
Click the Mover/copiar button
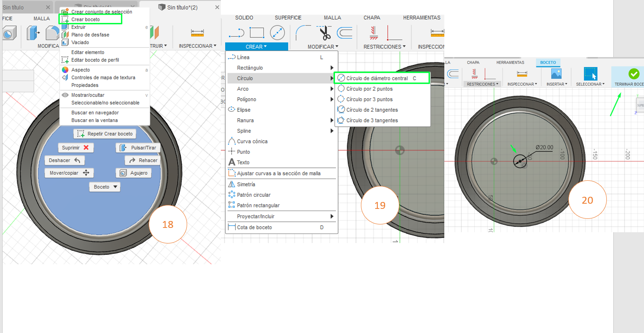69,173
